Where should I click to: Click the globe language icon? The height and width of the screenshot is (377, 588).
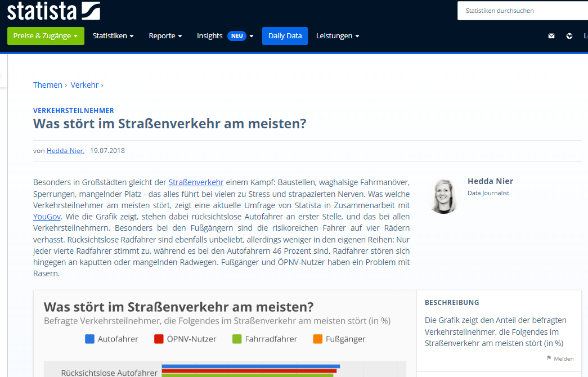pyautogui.click(x=569, y=36)
